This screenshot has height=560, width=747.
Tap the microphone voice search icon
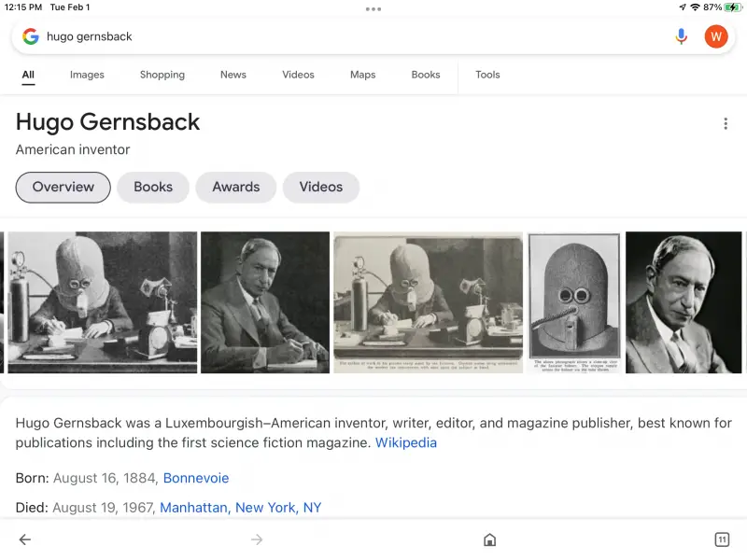point(682,36)
